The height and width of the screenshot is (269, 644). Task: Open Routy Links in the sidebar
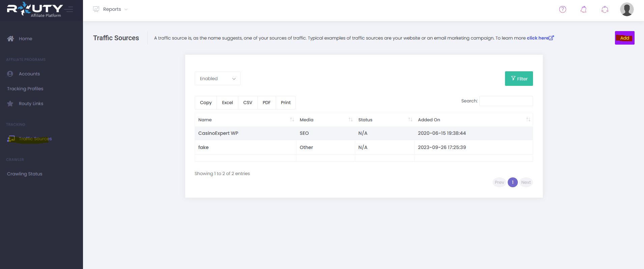[x=31, y=103]
